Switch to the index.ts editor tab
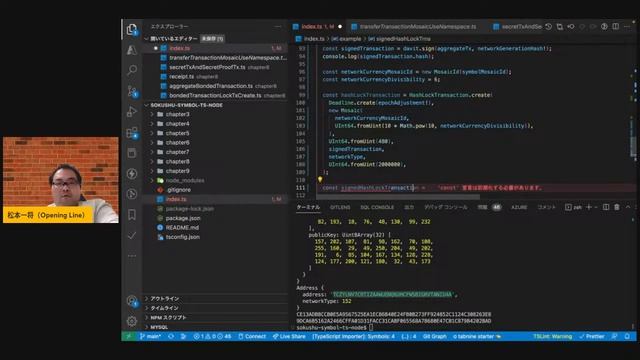Image resolution: width=640 pixels, height=360 pixels. click(x=317, y=27)
